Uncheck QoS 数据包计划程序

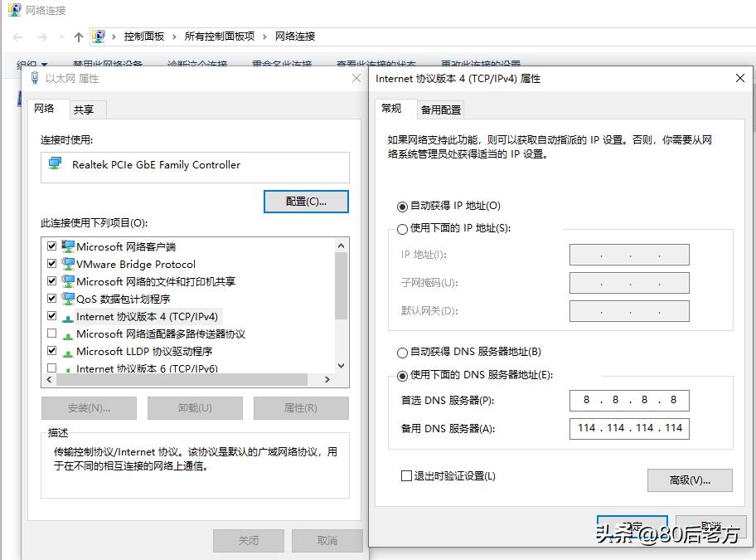tap(51, 298)
